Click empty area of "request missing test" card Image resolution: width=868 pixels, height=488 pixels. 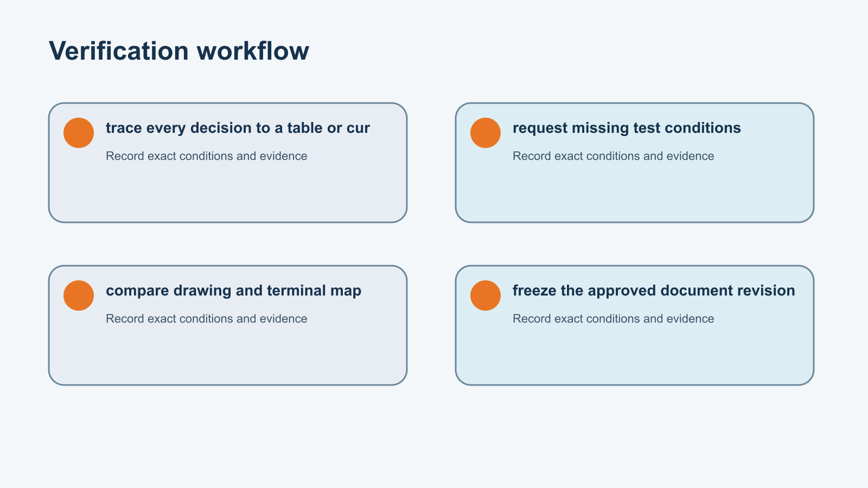click(635, 192)
